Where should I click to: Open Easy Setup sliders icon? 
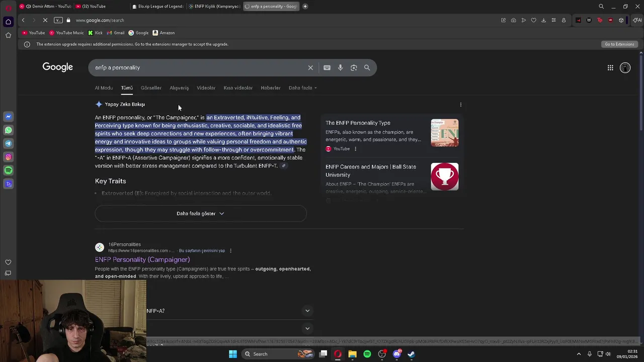click(553, 20)
